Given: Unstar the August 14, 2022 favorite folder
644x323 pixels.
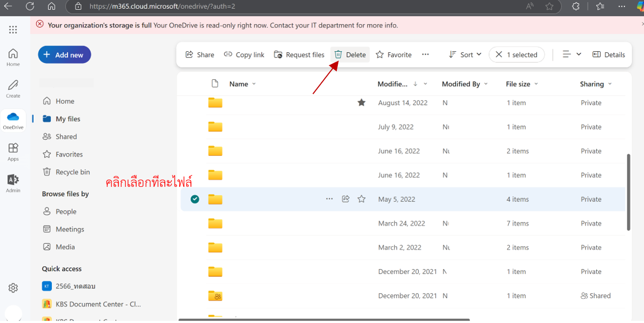Looking at the screenshot, I should tap(362, 103).
